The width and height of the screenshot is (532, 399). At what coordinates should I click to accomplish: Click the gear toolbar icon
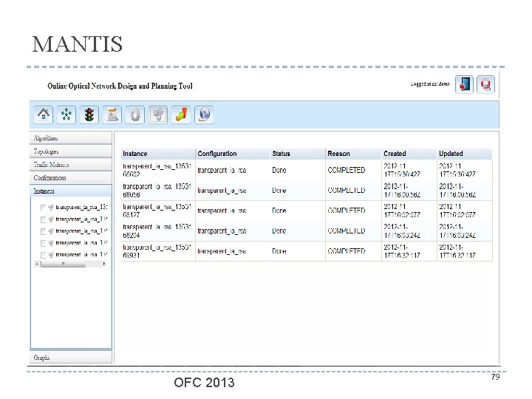click(135, 115)
